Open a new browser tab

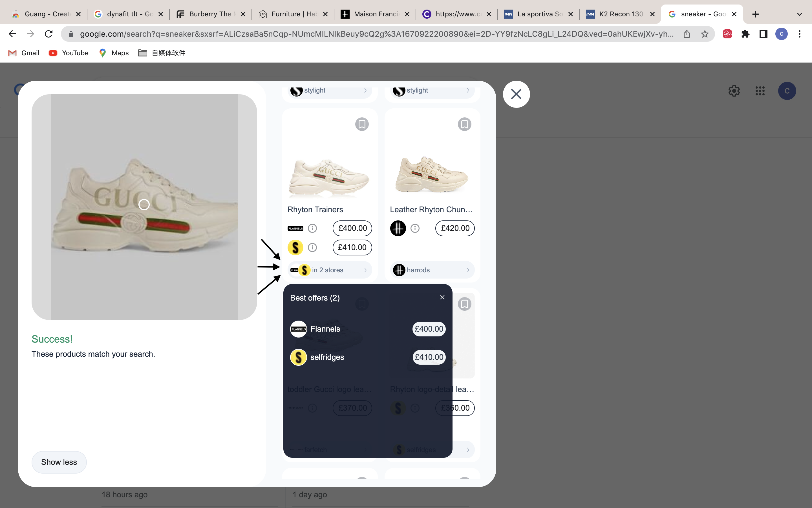[x=755, y=14]
